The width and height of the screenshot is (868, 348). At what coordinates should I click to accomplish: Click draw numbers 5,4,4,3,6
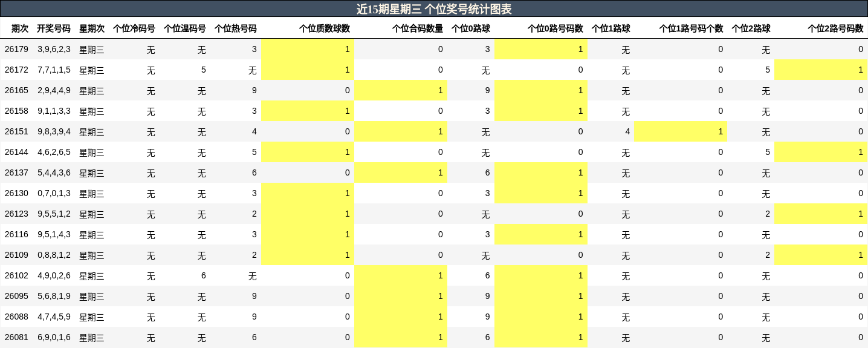pos(54,172)
